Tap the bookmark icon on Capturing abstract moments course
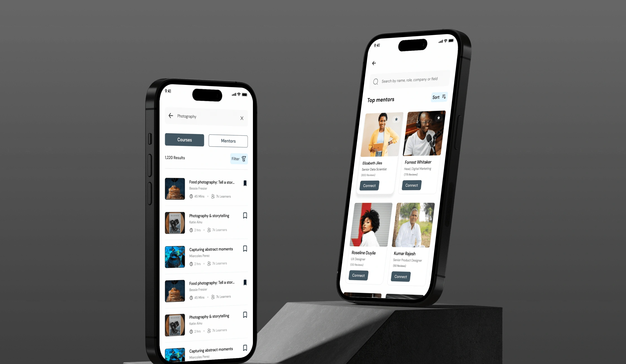This screenshot has height=364, width=626. pyautogui.click(x=245, y=248)
